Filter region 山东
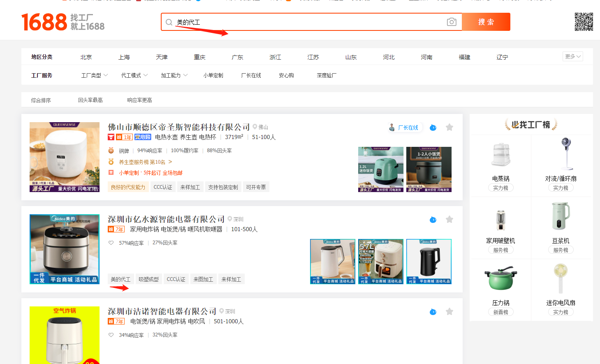The height and width of the screenshot is (364, 600). [351, 57]
